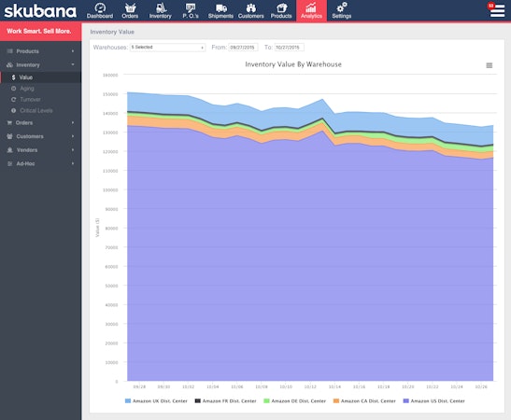This screenshot has width=511, height=420.
Task: Open the hamburger menu with notification badge
Action: [497, 10]
